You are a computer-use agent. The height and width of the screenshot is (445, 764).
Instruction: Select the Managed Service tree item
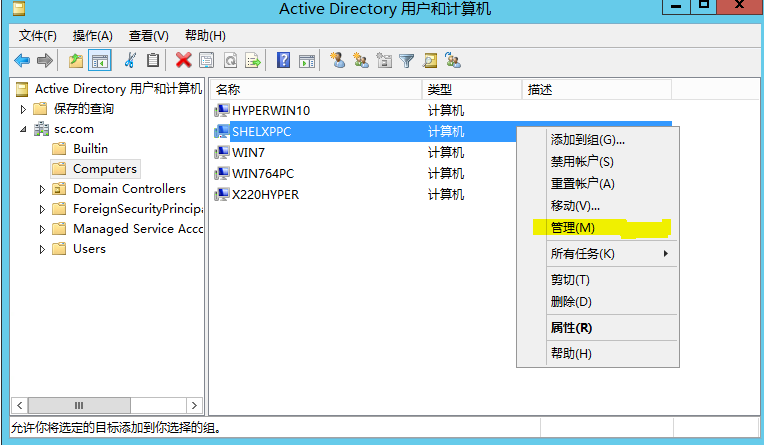pos(137,229)
